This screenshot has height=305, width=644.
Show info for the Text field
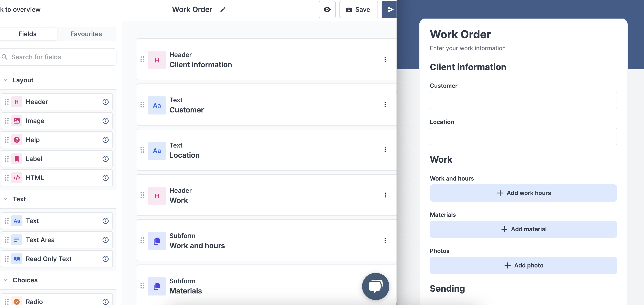point(106,221)
